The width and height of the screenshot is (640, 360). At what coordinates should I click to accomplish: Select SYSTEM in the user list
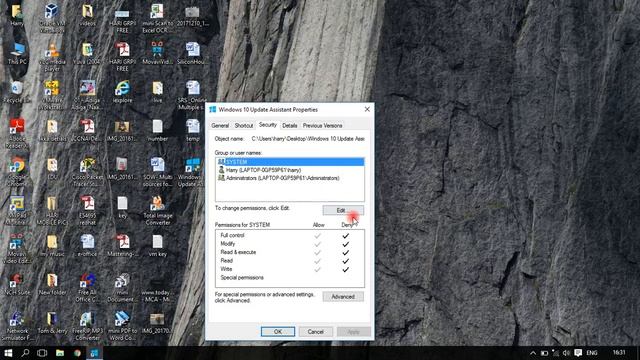coord(290,162)
